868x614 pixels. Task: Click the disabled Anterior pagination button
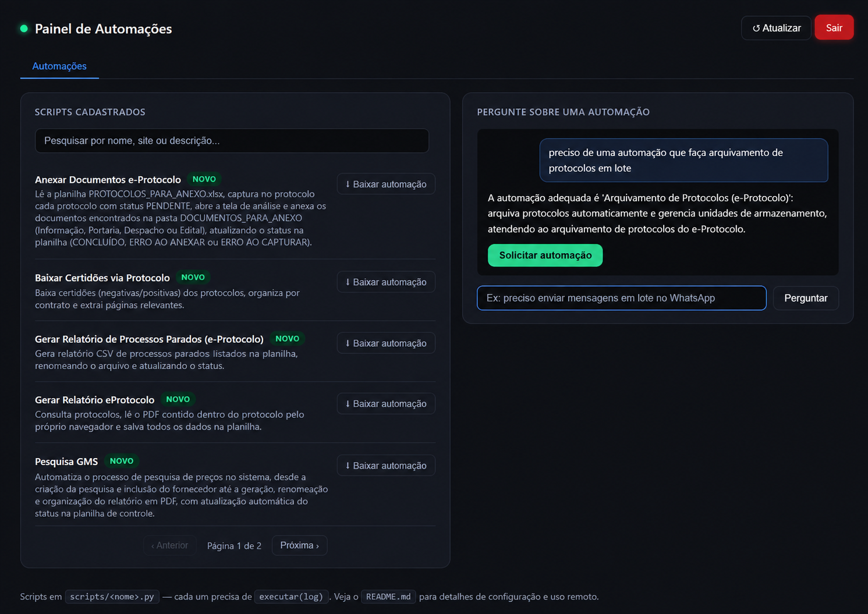coord(169,545)
